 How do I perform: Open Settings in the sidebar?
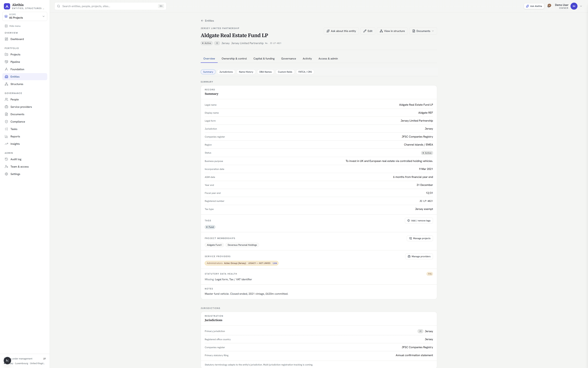(x=24, y=174)
